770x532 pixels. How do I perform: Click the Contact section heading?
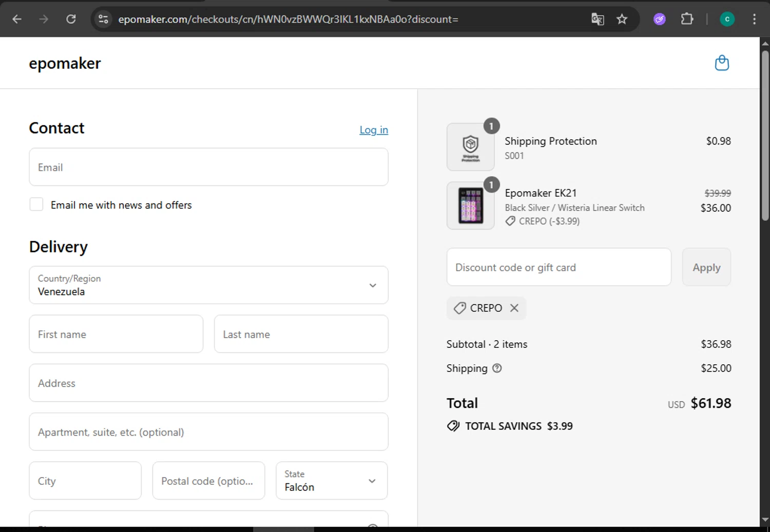click(x=56, y=128)
